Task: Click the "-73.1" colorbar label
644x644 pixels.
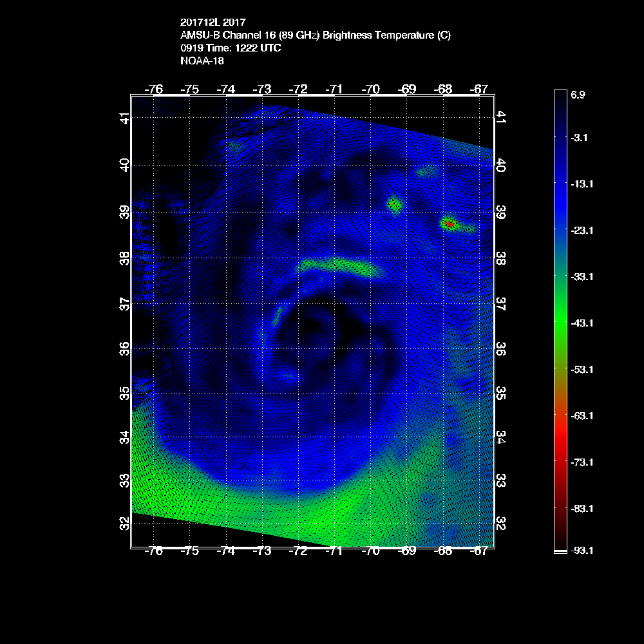Action: click(582, 462)
